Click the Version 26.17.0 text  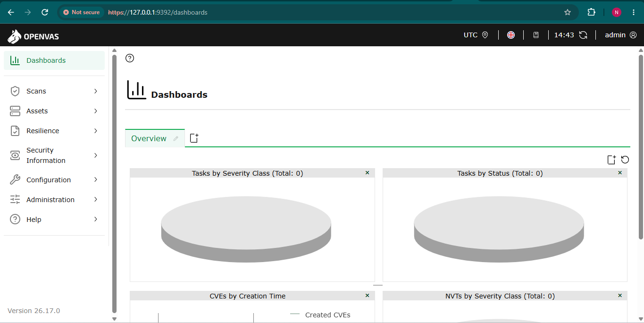point(34,311)
